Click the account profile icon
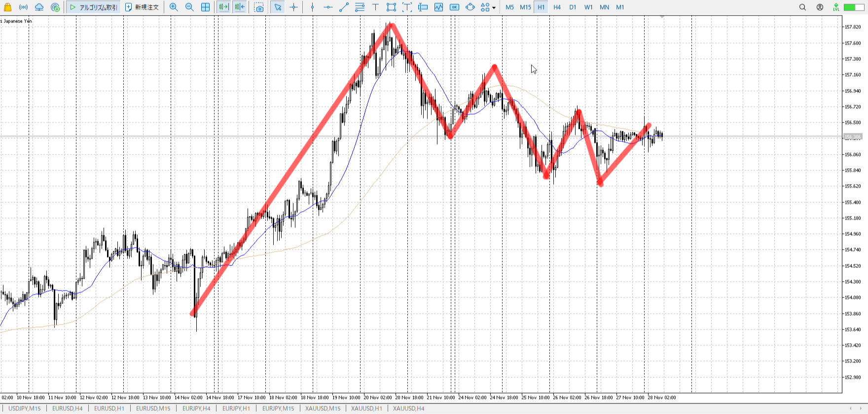The width and height of the screenshot is (868, 414). (x=820, y=7)
